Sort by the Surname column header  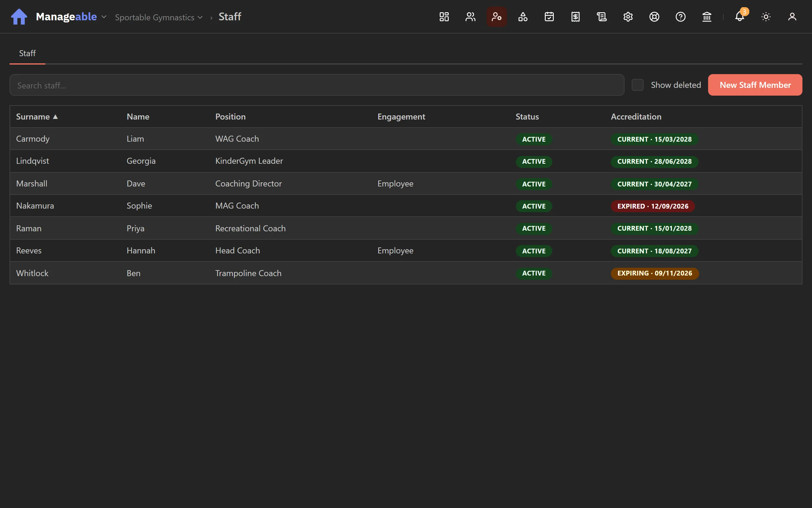(x=37, y=117)
